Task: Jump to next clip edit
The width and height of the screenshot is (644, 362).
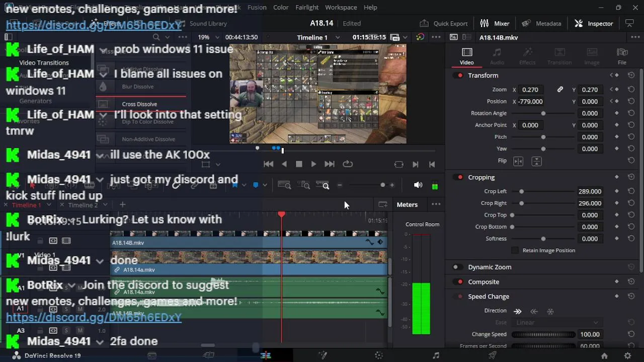Action: click(x=416, y=164)
